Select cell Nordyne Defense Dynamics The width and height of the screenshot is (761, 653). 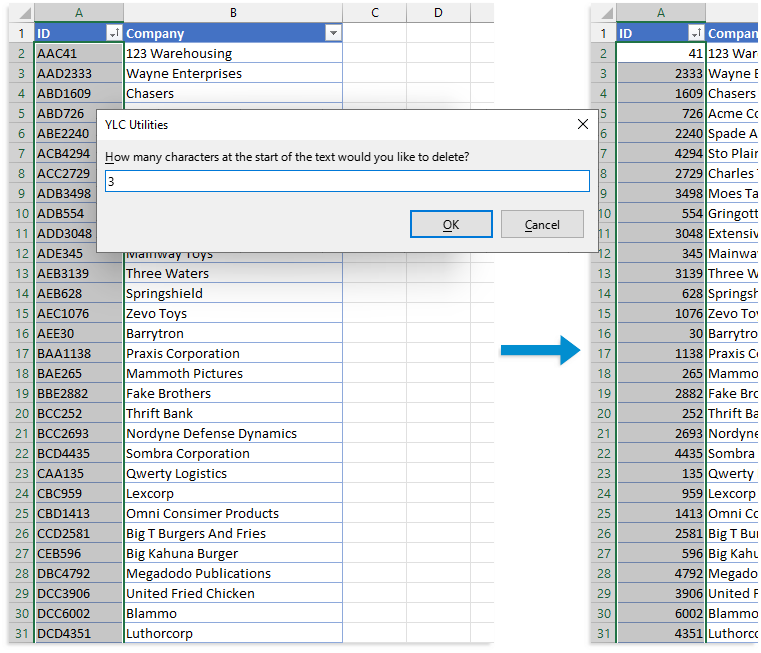pyautogui.click(x=233, y=433)
